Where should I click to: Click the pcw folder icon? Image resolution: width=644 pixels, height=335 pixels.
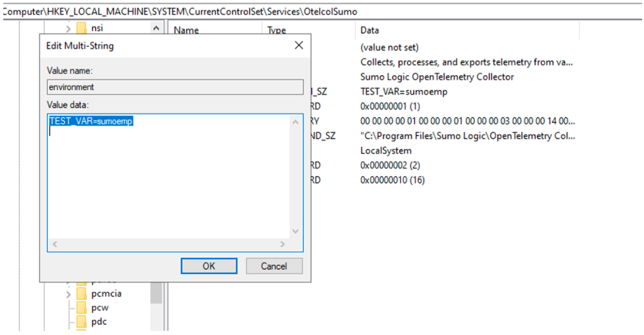(81, 308)
